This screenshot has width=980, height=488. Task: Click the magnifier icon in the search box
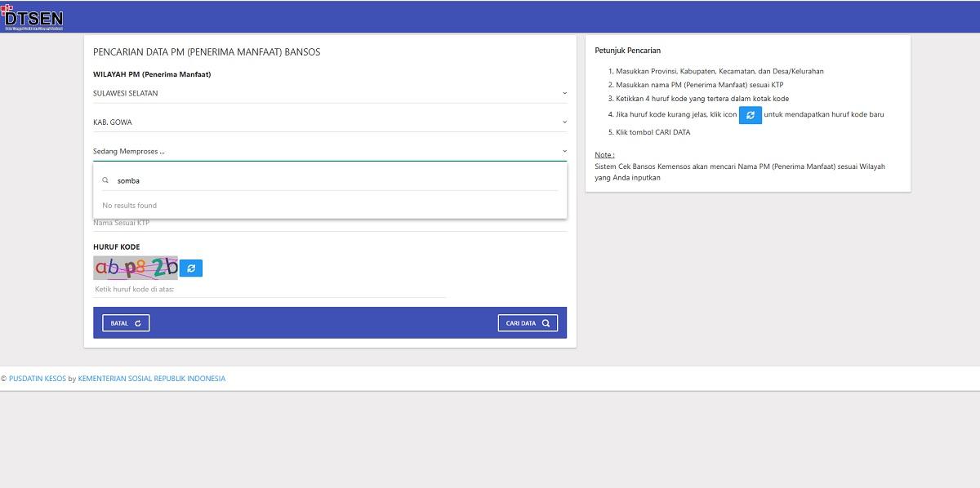tap(105, 180)
